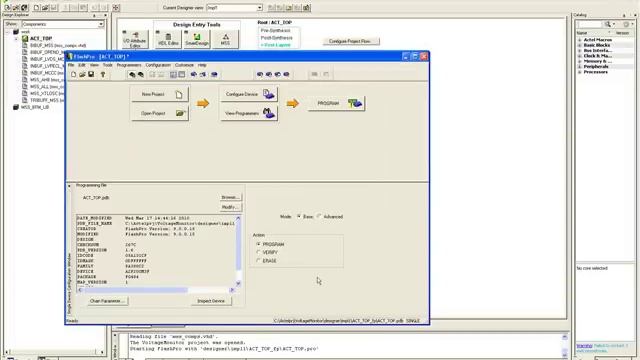Viewport: 640px width, 360px height.
Task: Collapse the ACT_TOP tree node
Action: pyautogui.click(x=16, y=38)
